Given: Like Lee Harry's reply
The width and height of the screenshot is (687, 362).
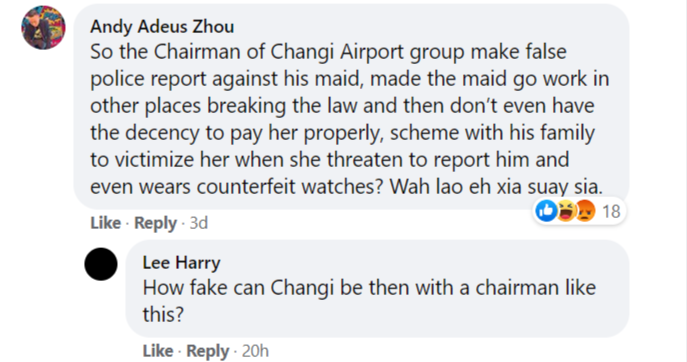Looking at the screenshot, I should [158, 351].
